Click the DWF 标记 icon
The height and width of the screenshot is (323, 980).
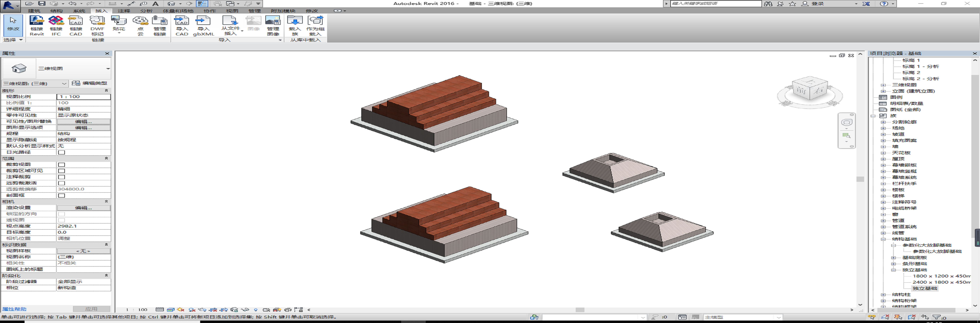coord(97,25)
